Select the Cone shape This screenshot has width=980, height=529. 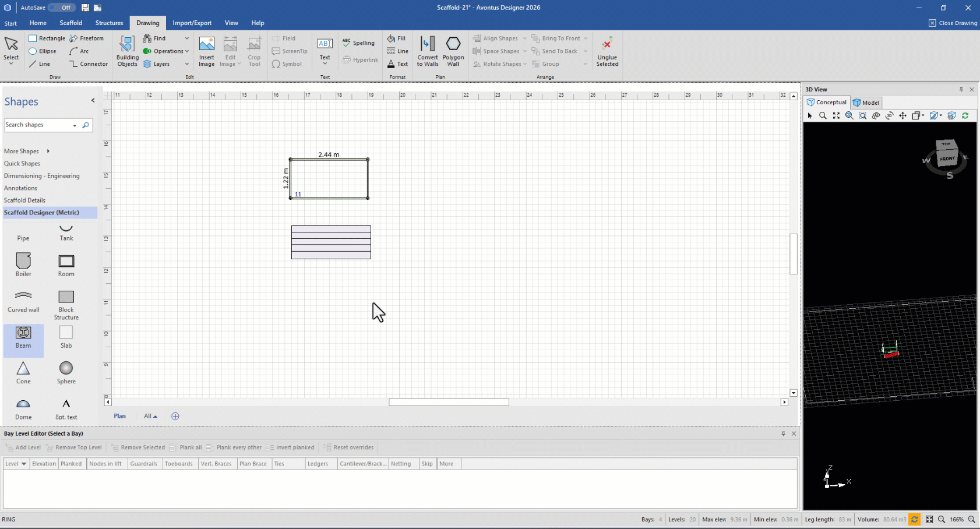pos(23,372)
